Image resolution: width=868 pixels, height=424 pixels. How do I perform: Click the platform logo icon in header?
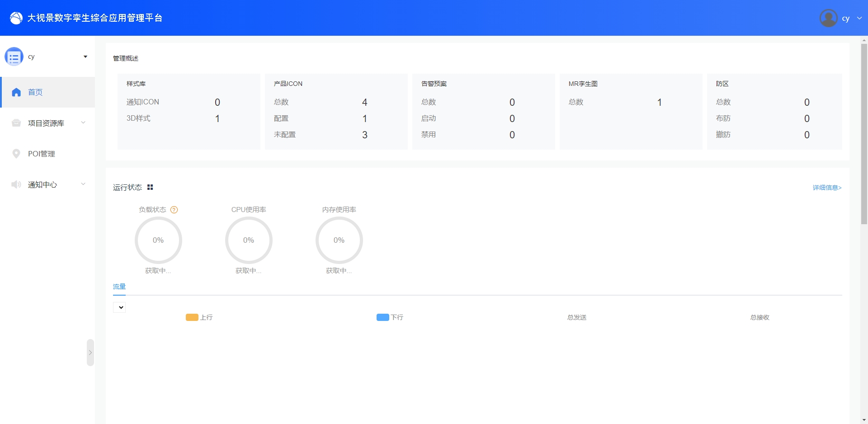pyautogui.click(x=16, y=18)
